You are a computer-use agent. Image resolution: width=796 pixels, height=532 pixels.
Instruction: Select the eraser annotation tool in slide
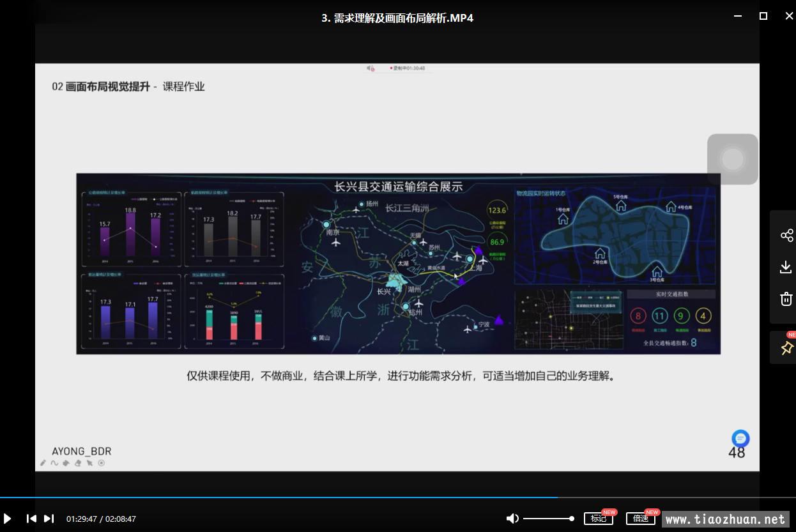78,463
